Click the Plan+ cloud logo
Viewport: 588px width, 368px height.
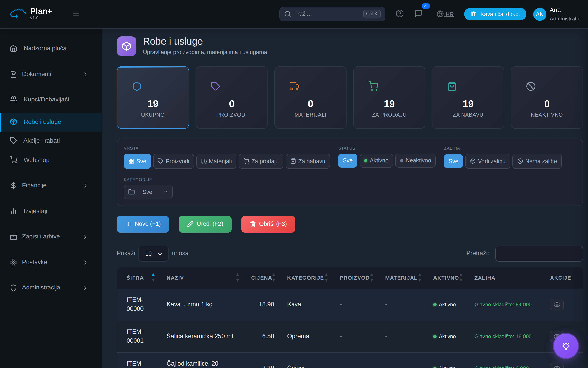click(x=18, y=14)
